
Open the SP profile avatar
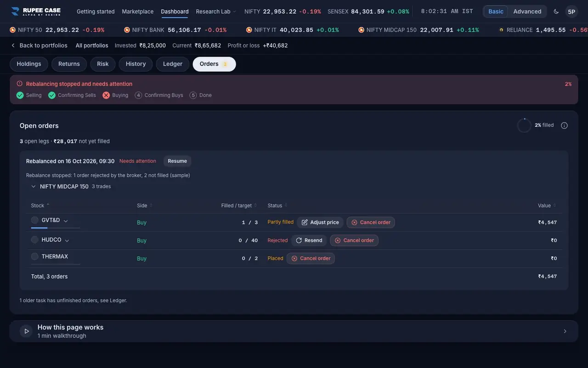pos(571,11)
